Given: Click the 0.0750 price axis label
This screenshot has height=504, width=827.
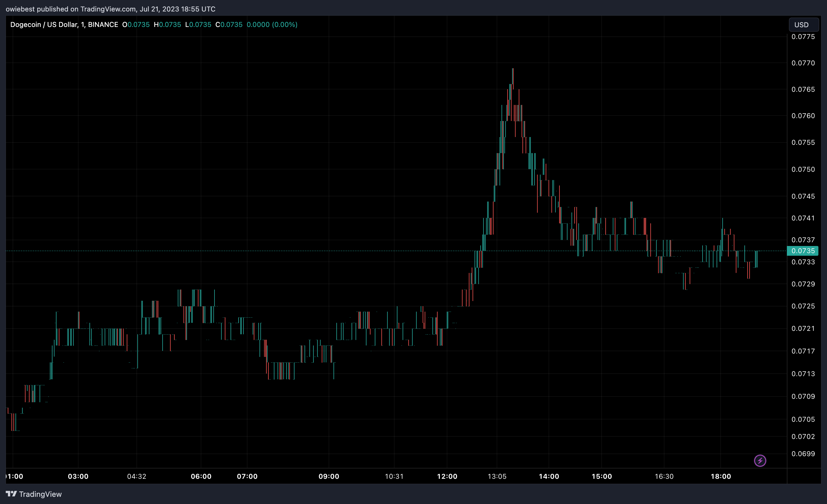Looking at the screenshot, I should (x=803, y=169).
